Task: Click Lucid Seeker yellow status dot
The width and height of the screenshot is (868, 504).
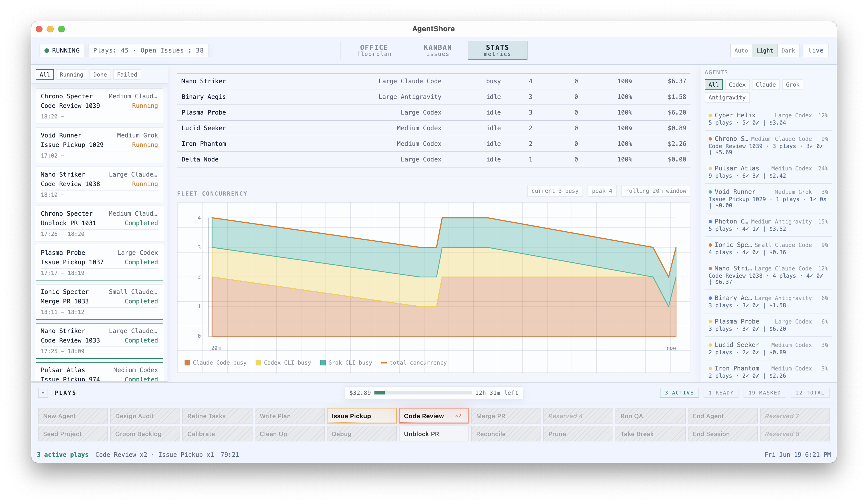Action: coord(710,345)
